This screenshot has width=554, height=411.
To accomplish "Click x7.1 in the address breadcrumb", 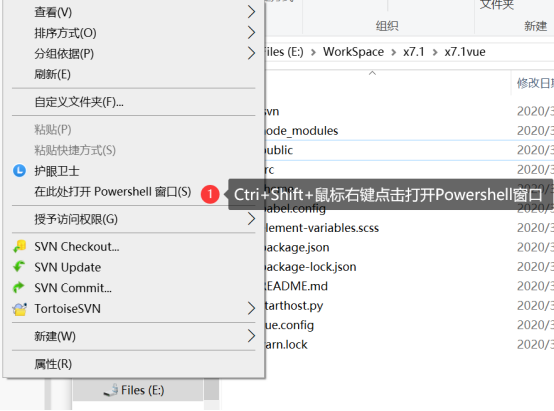I will pos(413,52).
